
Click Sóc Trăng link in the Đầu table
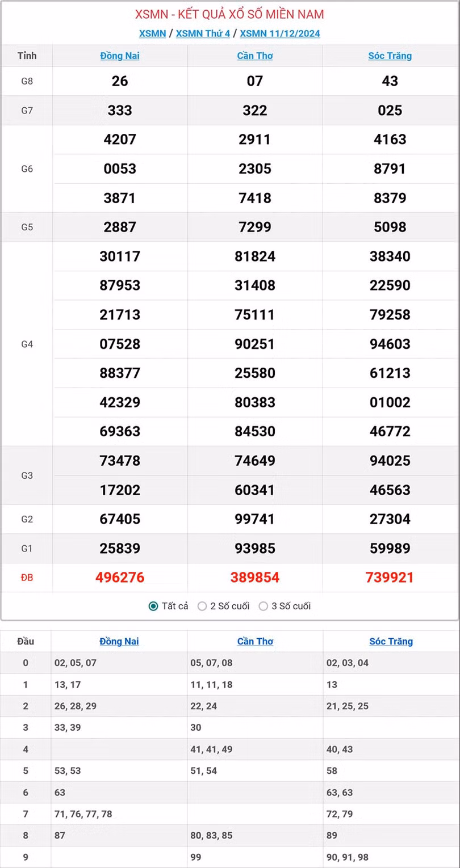coord(391,642)
